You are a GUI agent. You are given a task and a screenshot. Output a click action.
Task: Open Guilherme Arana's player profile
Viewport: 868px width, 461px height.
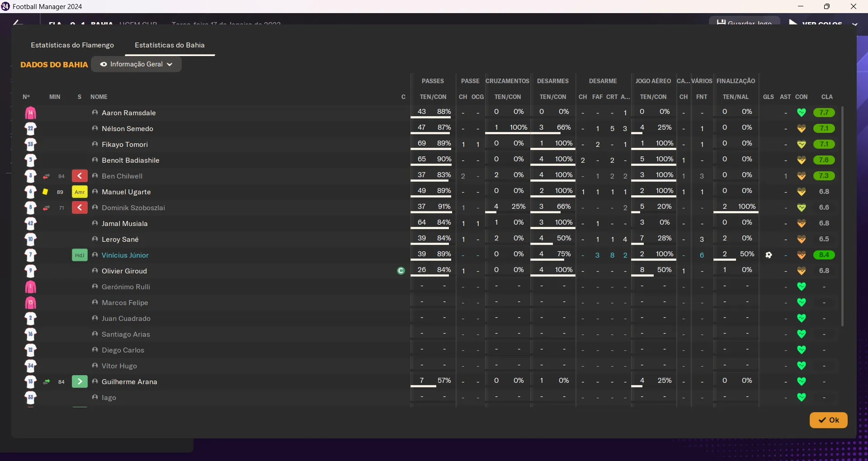[x=129, y=382]
